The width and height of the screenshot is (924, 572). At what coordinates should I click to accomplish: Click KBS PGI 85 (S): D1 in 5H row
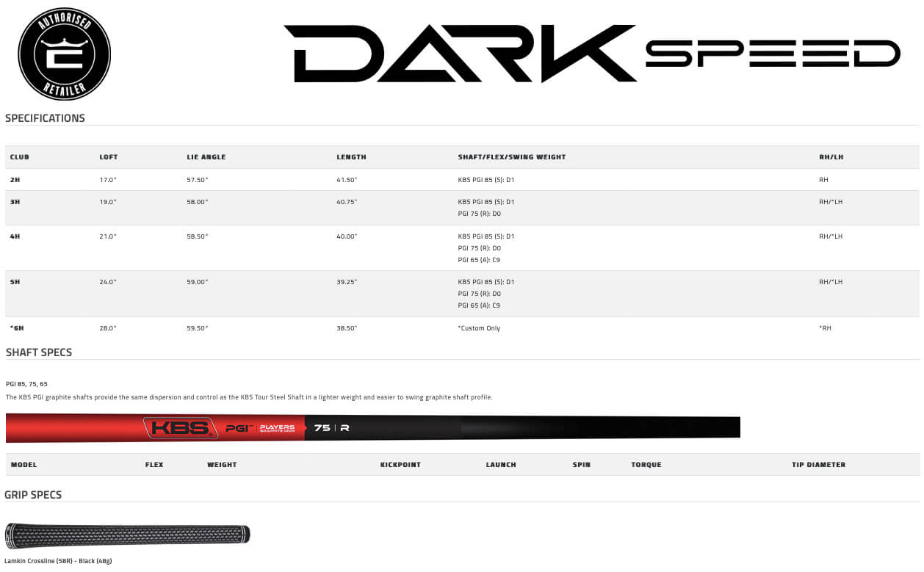click(486, 282)
